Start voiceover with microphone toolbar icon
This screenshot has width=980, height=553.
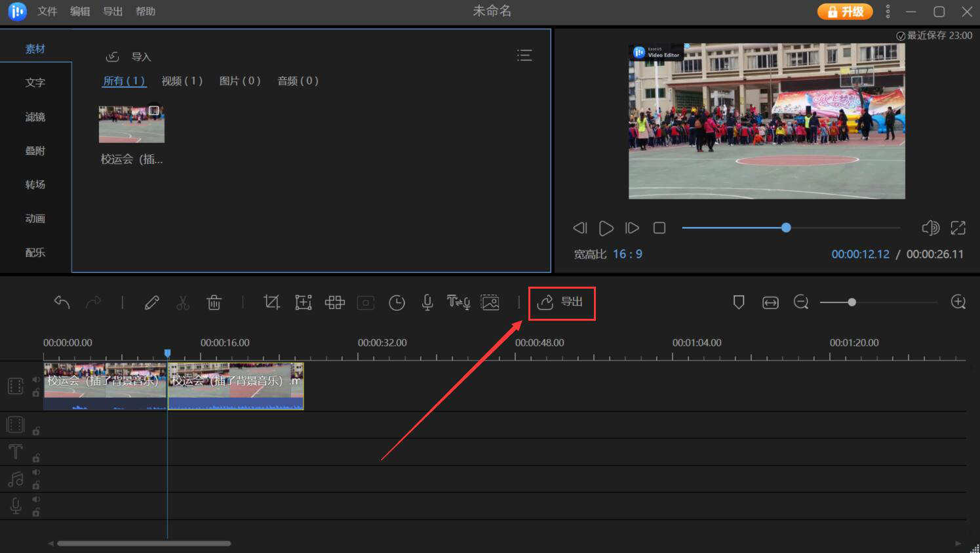[x=427, y=302]
